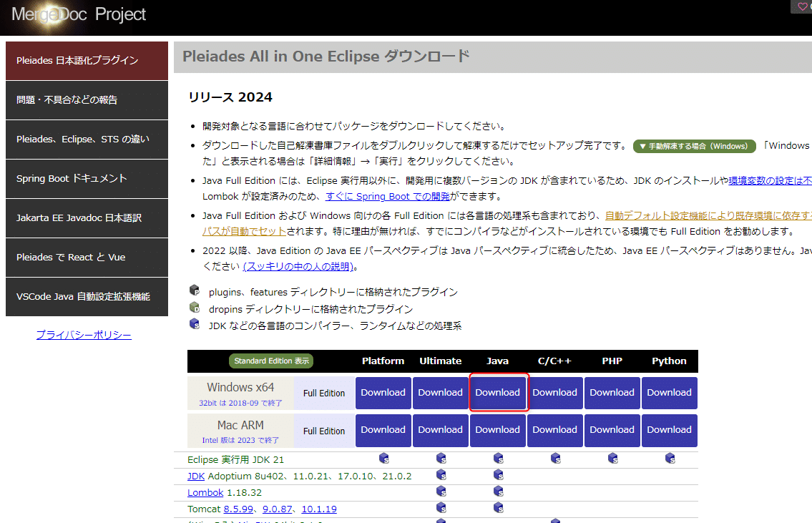The image size is (812, 523).
Task: Download Windows x64 C/C++ Full Edition
Action: pyautogui.click(x=554, y=393)
